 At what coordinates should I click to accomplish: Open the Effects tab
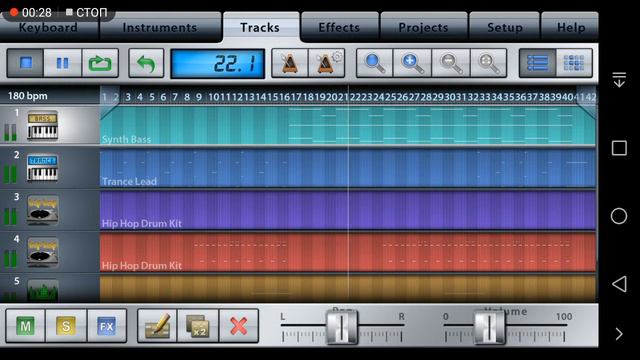click(339, 28)
